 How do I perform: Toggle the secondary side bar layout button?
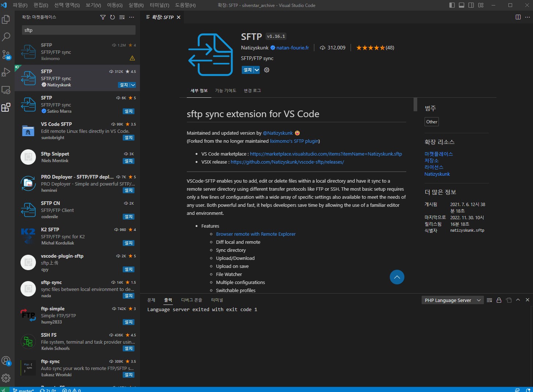pos(471,5)
